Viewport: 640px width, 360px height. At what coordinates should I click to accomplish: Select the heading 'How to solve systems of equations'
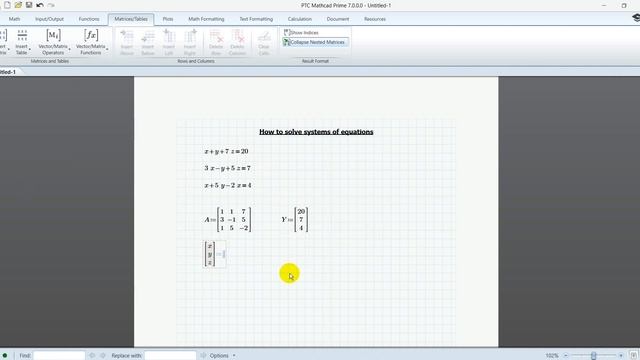316,131
